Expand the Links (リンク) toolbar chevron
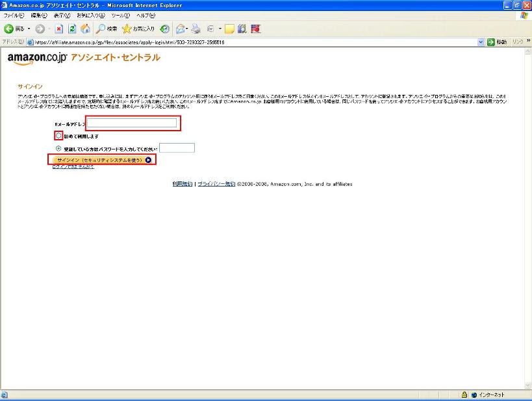The image size is (532, 401). 528,41
